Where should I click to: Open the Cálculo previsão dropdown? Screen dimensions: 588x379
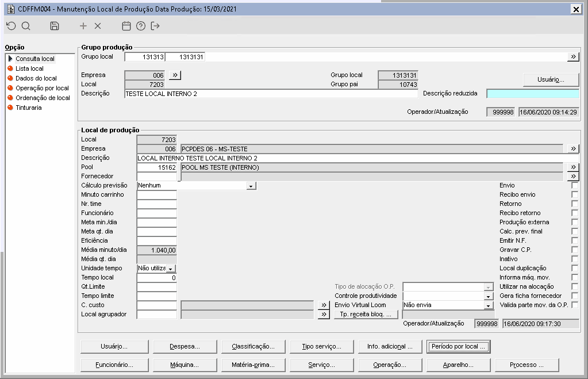(251, 186)
